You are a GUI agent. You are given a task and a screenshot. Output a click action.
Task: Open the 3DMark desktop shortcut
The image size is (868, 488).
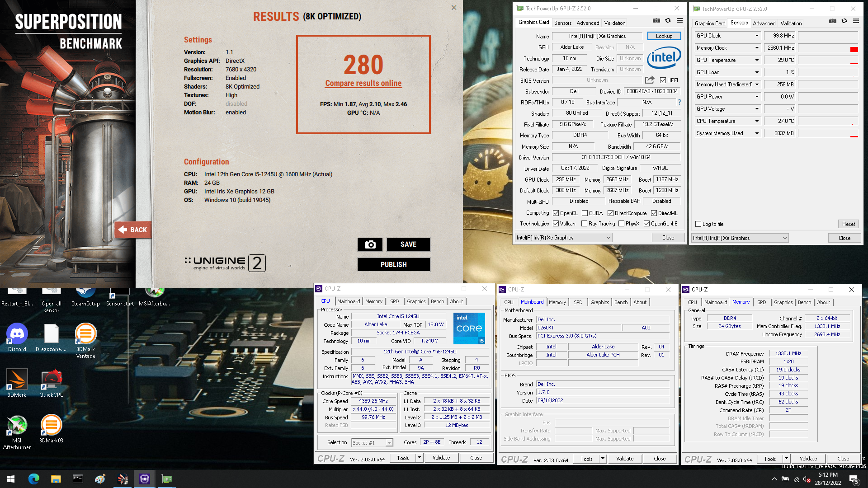click(x=17, y=383)
